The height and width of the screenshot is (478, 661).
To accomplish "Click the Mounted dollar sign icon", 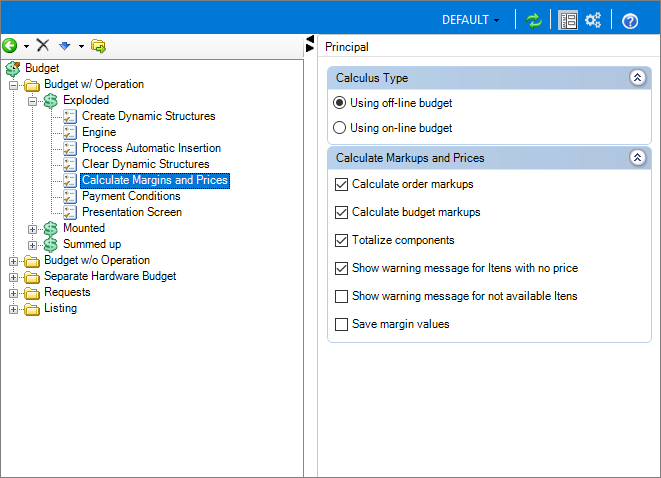I will click(x=51, y=228).
